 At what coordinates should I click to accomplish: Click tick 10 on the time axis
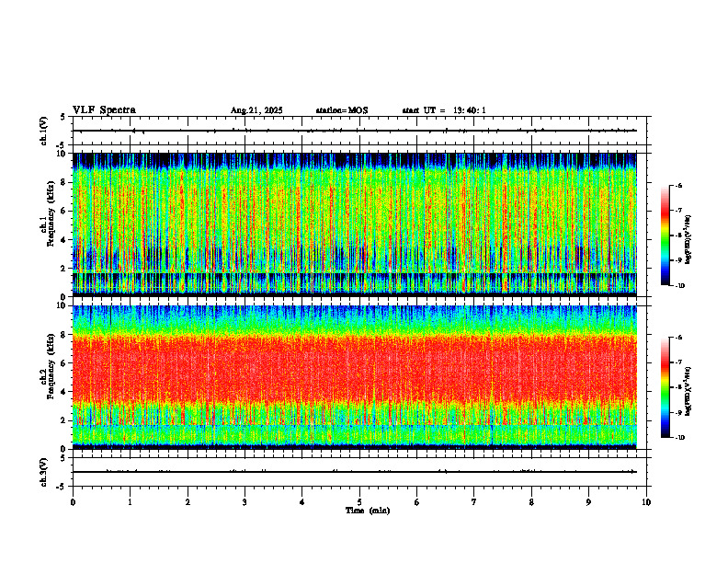click(646, 502)
